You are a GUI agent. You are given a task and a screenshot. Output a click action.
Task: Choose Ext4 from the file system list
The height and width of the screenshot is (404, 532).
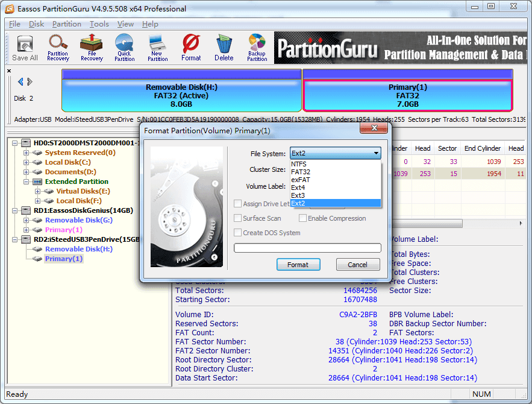[x=336, y=188]
